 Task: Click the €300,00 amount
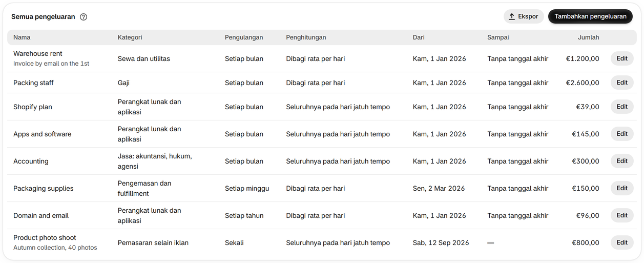[x=586, y=161]
